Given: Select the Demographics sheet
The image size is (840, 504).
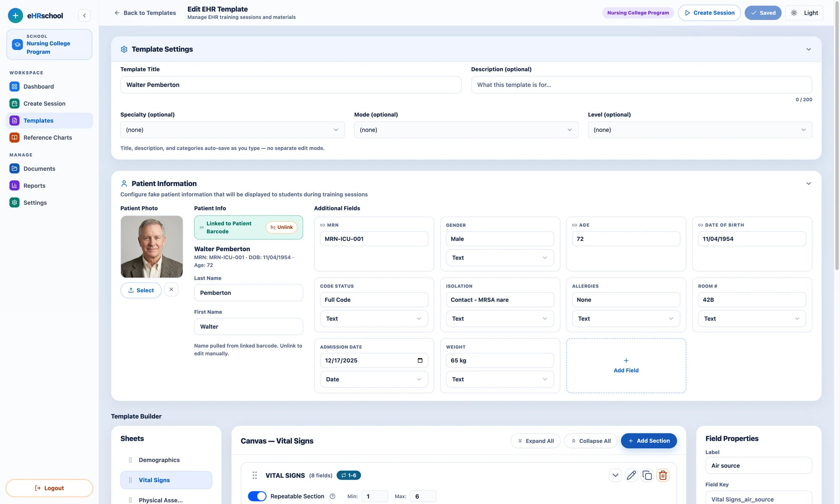Looking at the screenshot, I should coord(166,460).
